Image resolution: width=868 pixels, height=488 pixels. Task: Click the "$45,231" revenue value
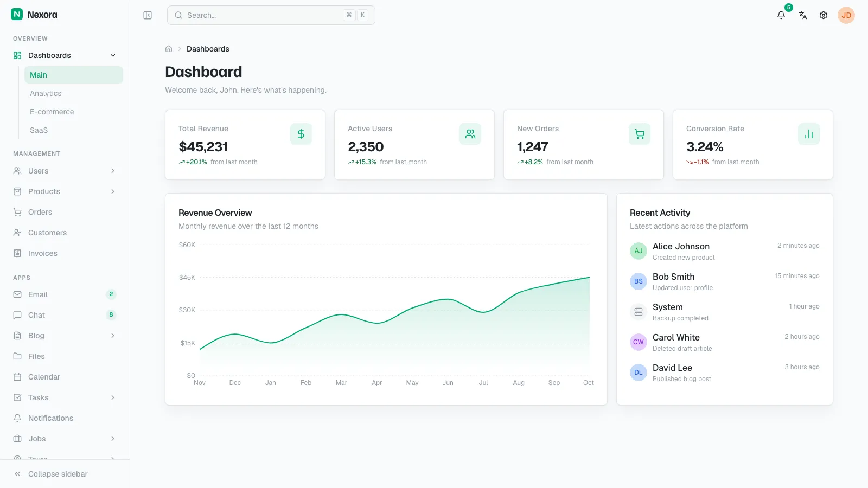(203, 147)
